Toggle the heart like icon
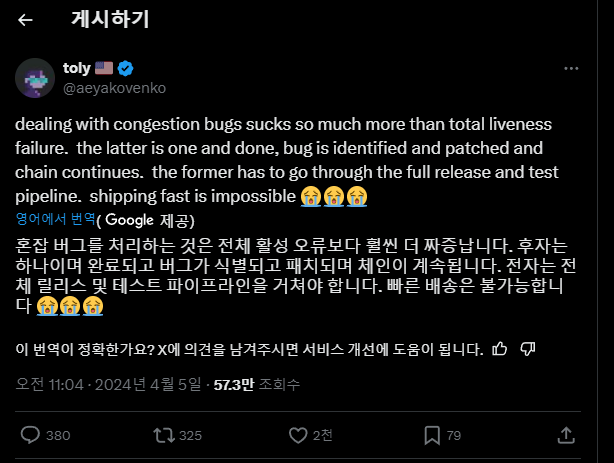This screenshot has height=463, width=614. (295, 434)
